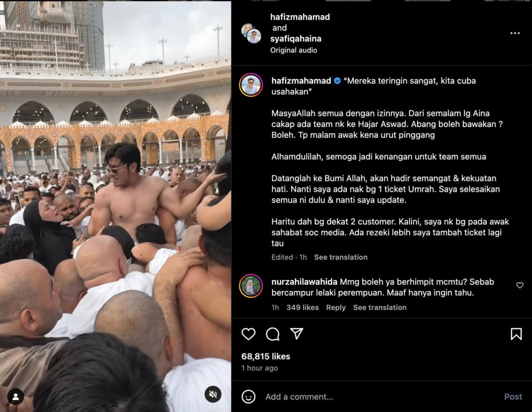Open the three-dot more options menu
532x412 pixels.
(x=515, y=33)
